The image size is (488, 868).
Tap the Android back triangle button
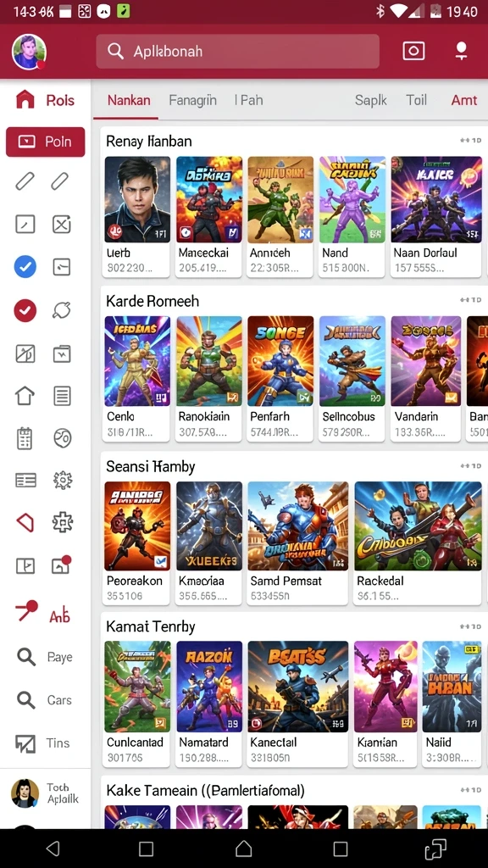click(x=53, y=849)
